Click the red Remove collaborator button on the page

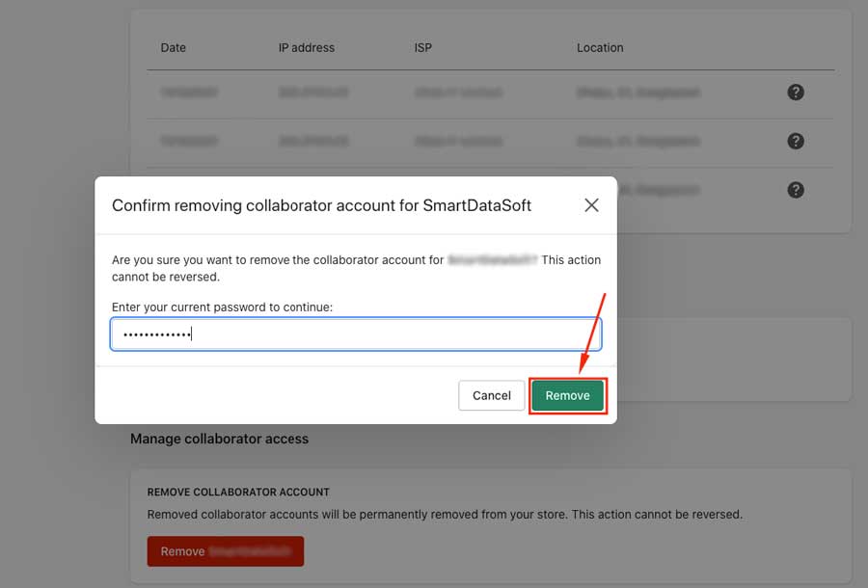point(226,551)
